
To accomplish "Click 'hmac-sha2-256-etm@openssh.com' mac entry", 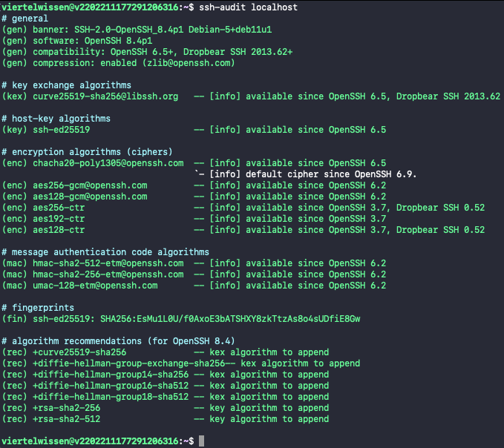I will [x=108, y=274].
